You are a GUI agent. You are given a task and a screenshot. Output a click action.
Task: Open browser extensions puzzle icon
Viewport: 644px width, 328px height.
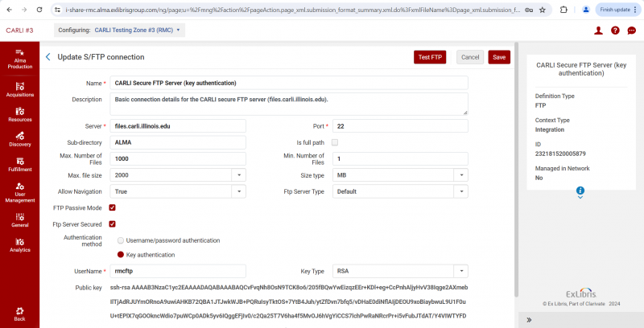click(563, 10)
